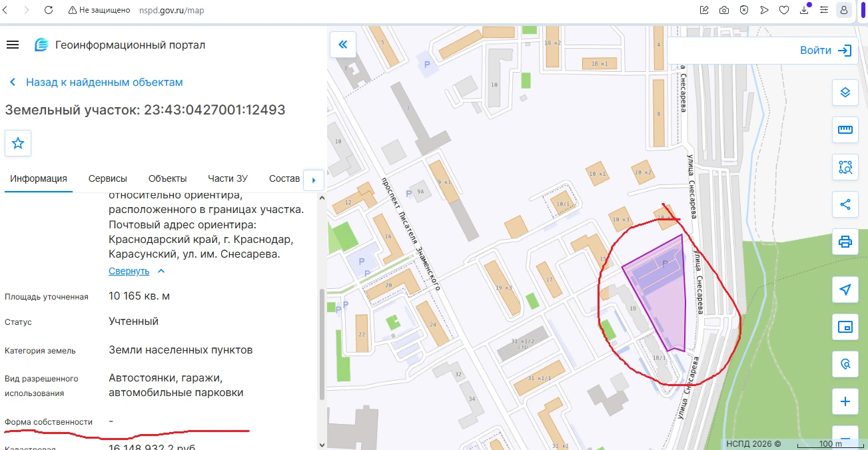Open the map layers panel
Image resolution: width=868 pixels, height=450 pixels.
[x=845, y=93]
